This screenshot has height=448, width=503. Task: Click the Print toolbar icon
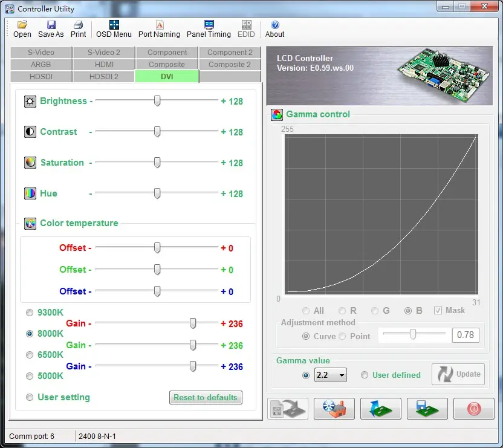pyautogui.click(x=78, y=25)
